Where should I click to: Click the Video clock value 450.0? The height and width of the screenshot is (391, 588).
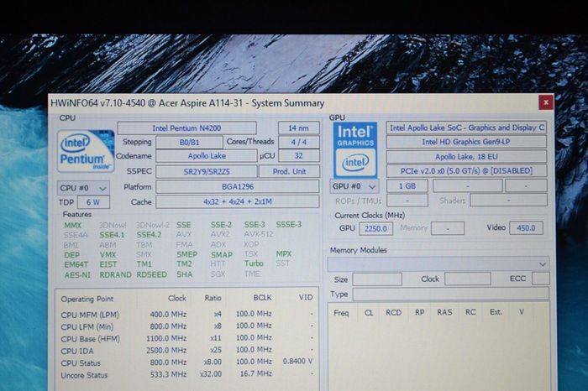[x=526, y=227]
